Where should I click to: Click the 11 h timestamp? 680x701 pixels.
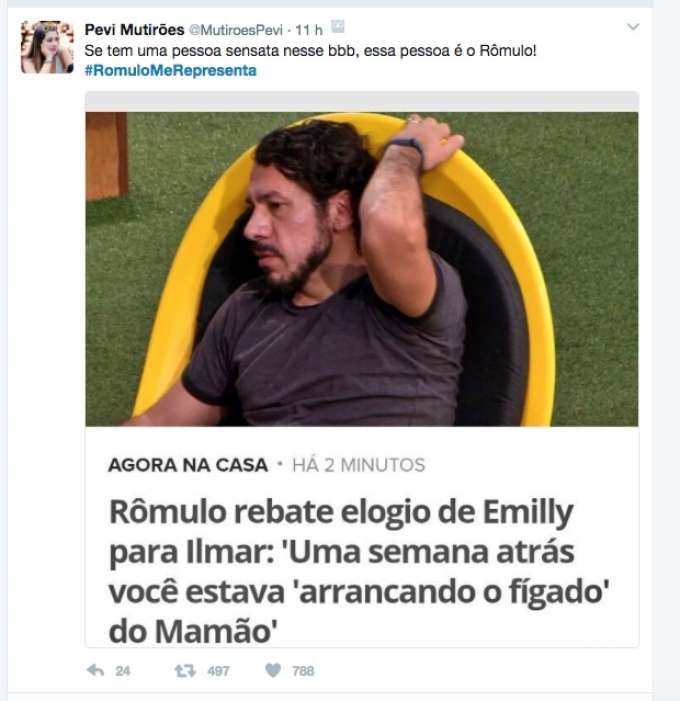308,30
